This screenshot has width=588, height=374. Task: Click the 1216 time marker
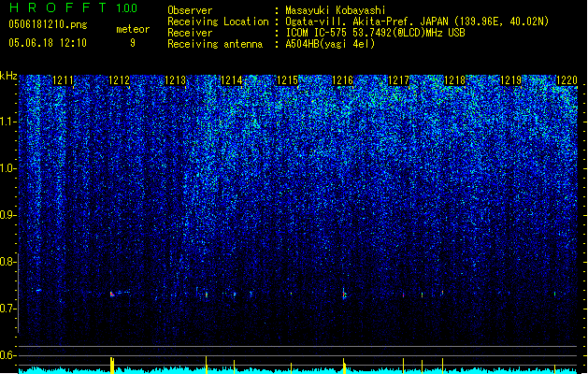343,80
